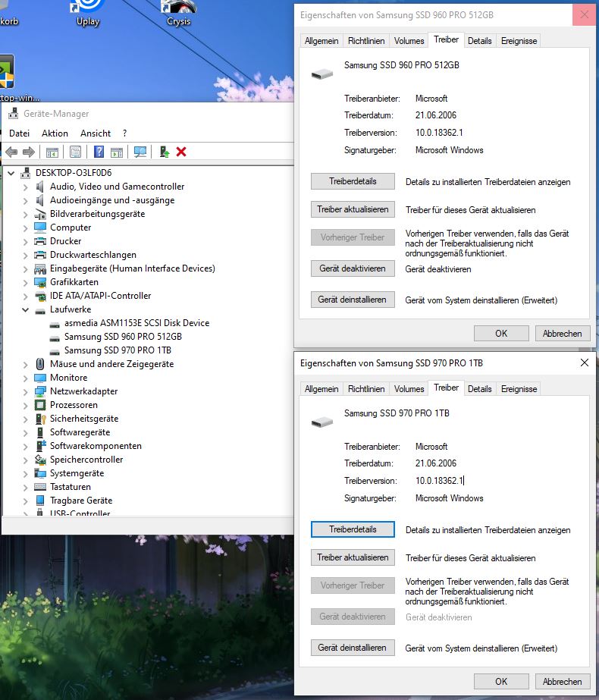Click the red X uninstall device toolbar icon
Image resolution: width=599 pixels, height=700 pixels.
coord(181,152)
